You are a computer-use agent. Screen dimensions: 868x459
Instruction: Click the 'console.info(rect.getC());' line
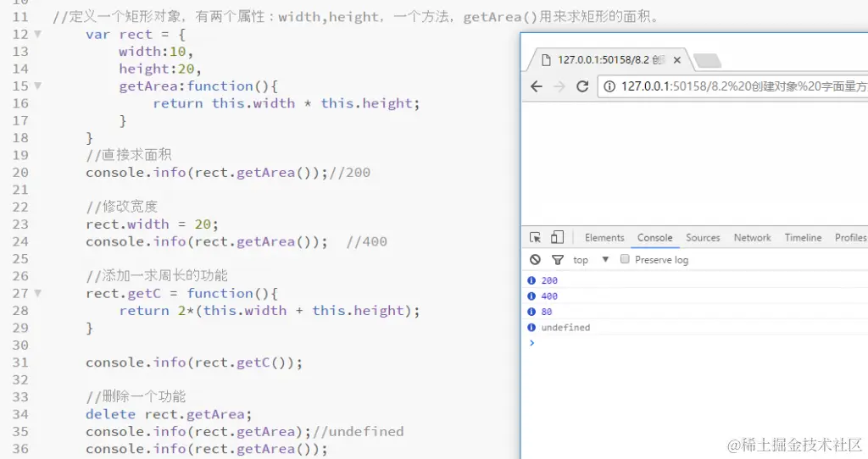194,362
